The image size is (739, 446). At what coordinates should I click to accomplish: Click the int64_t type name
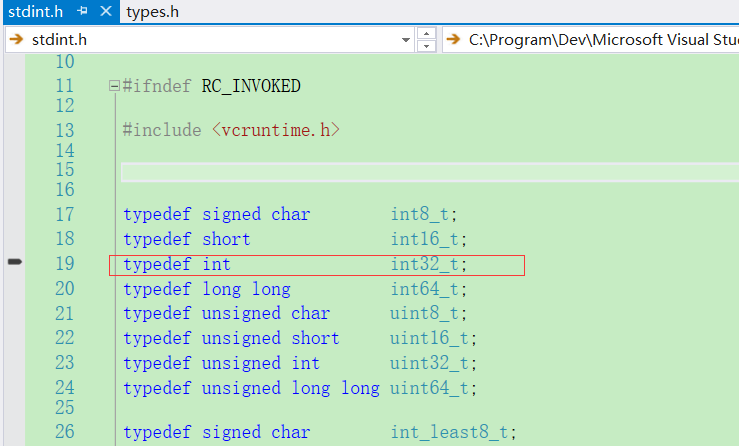click(x=424, y=289)
